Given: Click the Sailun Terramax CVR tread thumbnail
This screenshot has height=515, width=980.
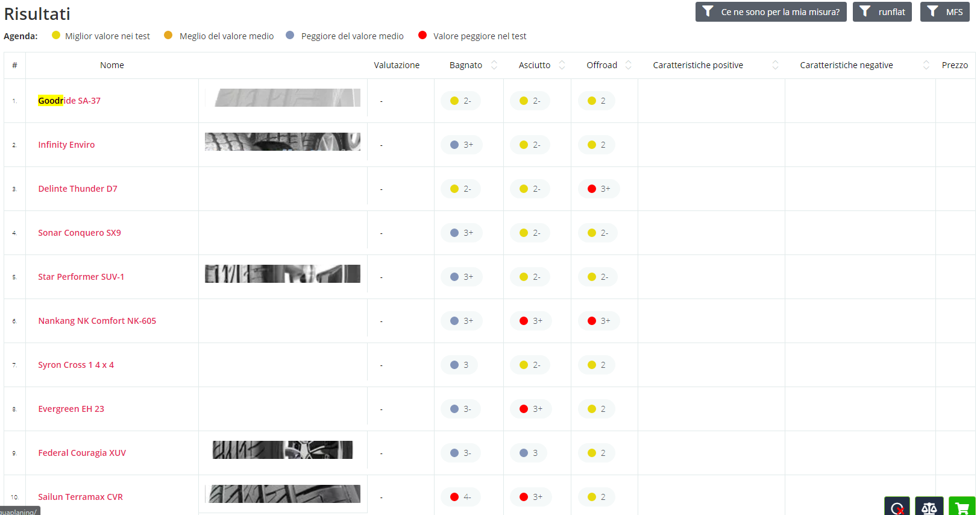Looking at the screenshot, I should tap(283, 494).
